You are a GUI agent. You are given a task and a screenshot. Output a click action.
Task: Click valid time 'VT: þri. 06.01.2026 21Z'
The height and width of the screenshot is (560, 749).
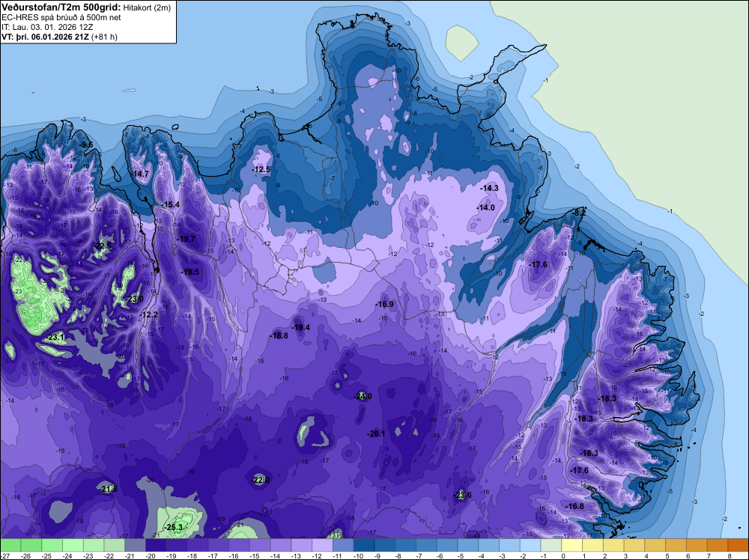click(x=45, y=37)
